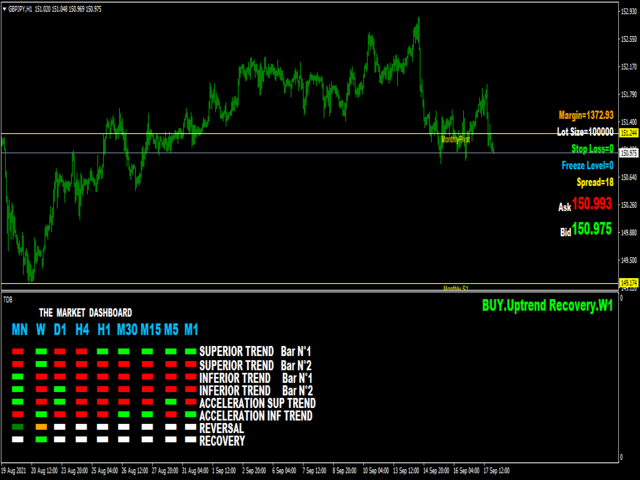The image size is (640, 480).
Task: Click the current price tag 150.975 on axis
Action: point(629,153)
